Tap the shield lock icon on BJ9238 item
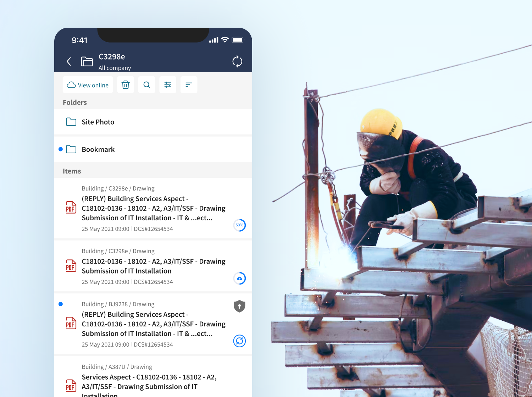 (x=240, y=306)
